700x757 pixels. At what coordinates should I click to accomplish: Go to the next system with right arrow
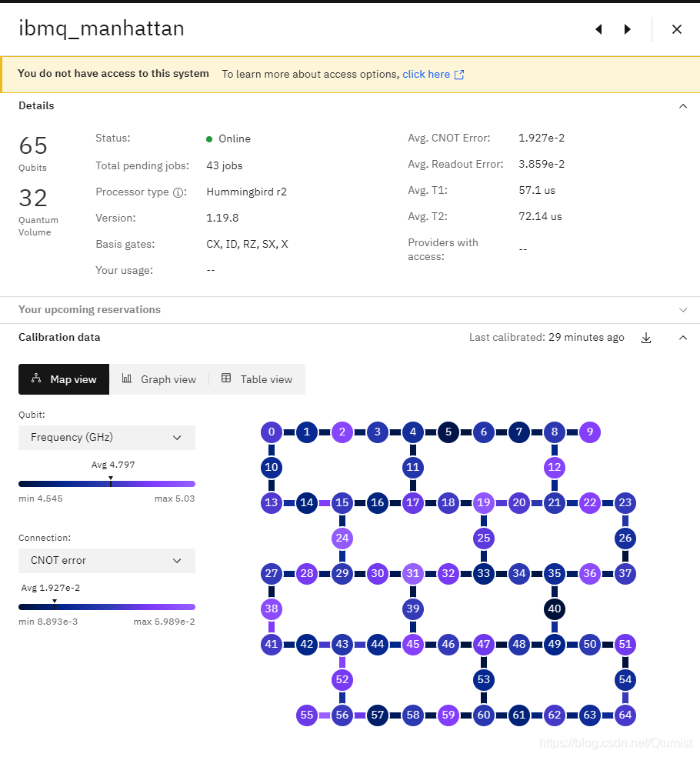click(627, 29)
